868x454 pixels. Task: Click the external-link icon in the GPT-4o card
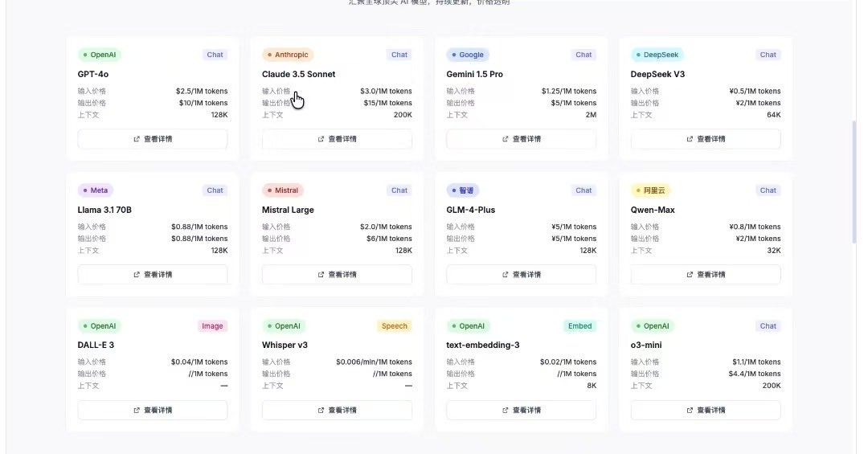click(x=136, y=139)
